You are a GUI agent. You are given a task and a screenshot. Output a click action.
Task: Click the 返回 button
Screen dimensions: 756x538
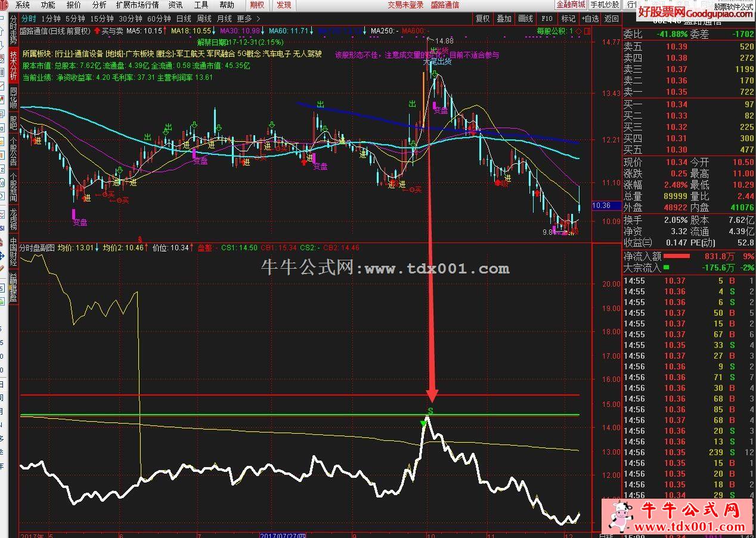click(x=611, y=18)
